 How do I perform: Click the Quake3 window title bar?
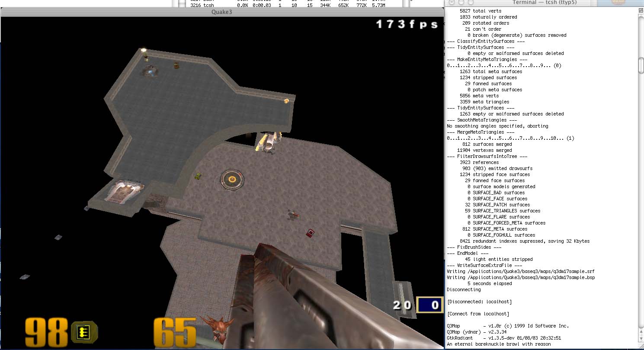click(x=221, y=12)
